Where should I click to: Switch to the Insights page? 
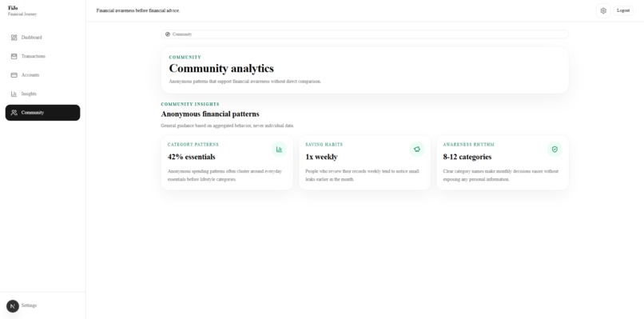pyautogui.click(x=42, y=94)
